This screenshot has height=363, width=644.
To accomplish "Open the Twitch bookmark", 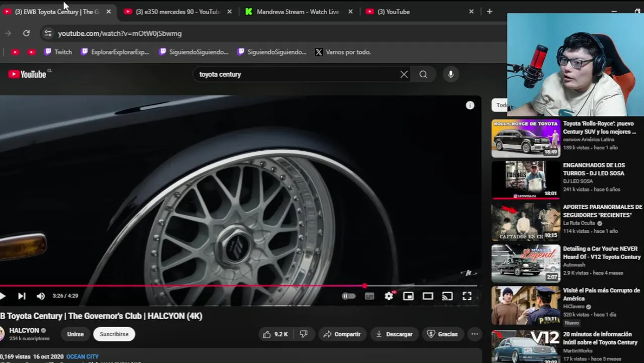I will click(x=58, y=52).
